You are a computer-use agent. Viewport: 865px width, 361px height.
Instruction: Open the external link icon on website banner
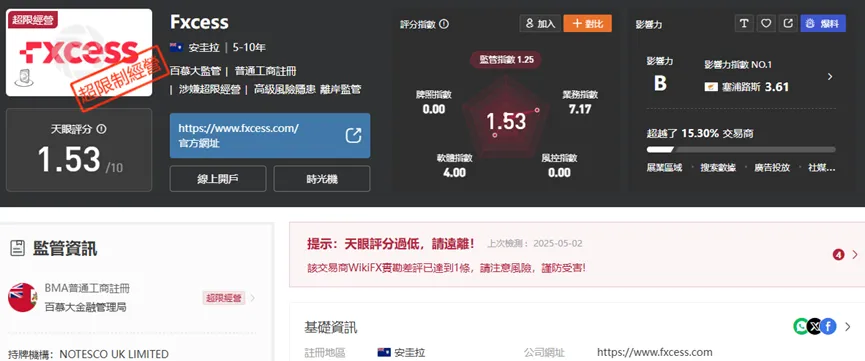pos(353,135)
